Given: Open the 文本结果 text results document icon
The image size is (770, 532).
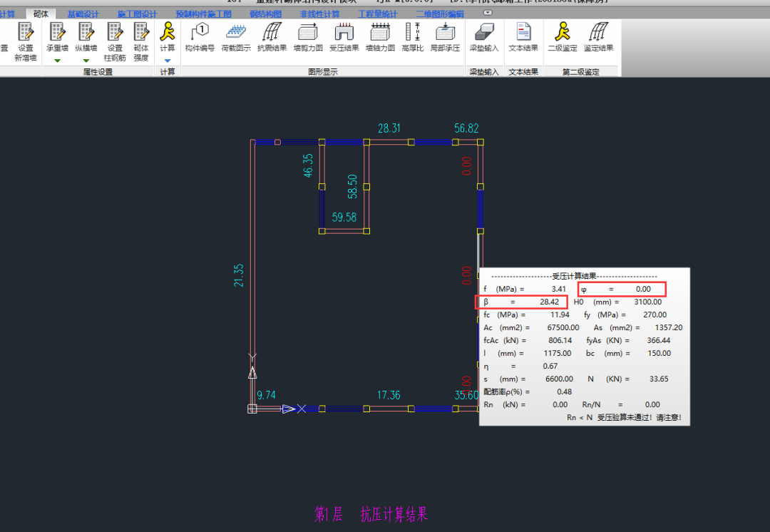Looking at the screenshot, I should pos(523,32).
